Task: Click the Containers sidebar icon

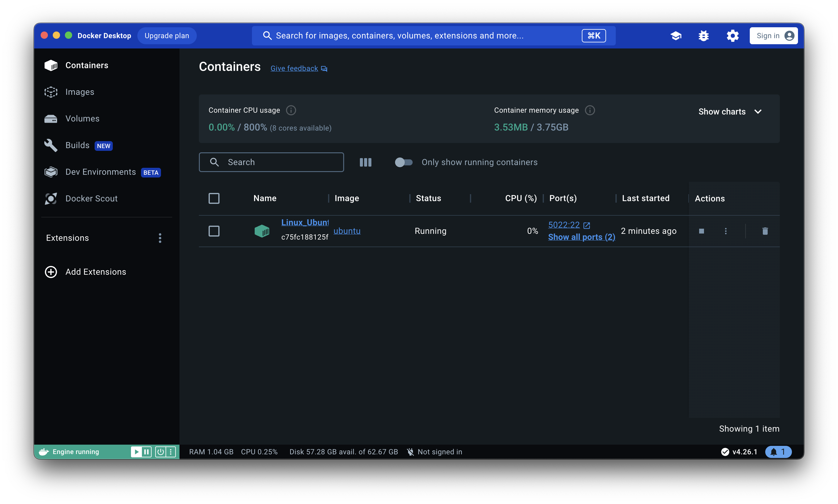Action: point(51,65)
